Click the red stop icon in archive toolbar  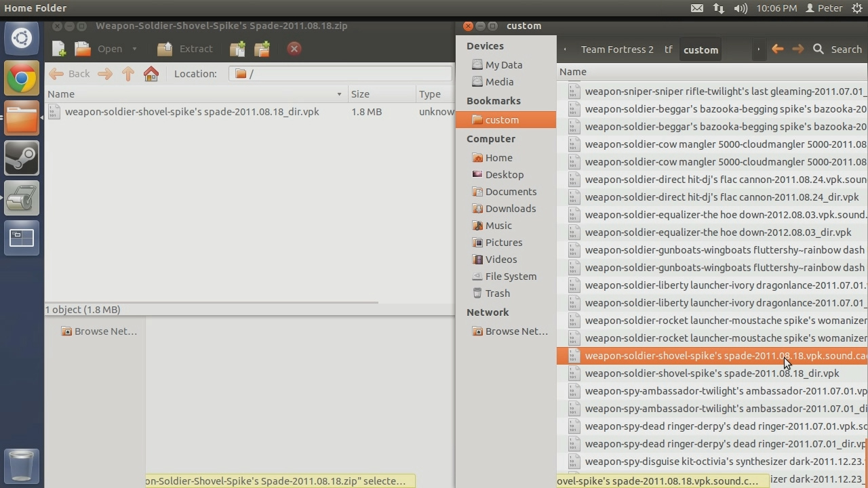point(294,49)
